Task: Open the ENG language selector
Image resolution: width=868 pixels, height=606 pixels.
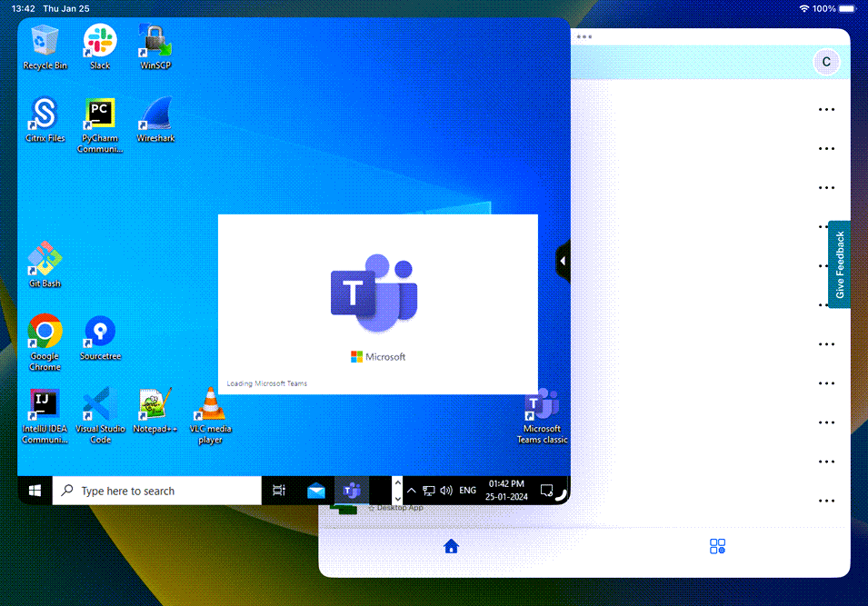Action: tap(467, 491)
